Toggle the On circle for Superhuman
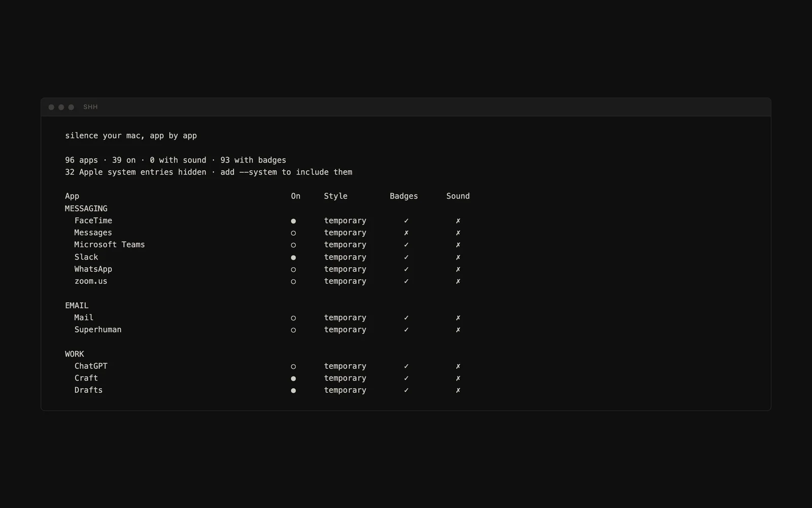The image size is (812, 508). pos(293,330)
